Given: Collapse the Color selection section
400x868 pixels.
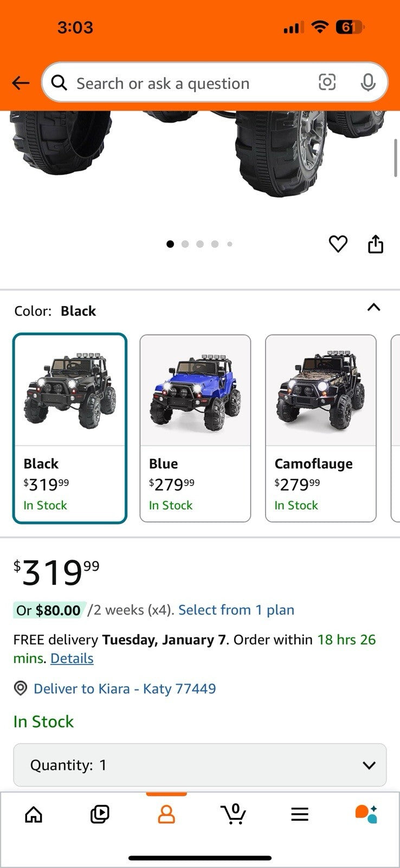Looking at the screenshot, I should point(374,308).
